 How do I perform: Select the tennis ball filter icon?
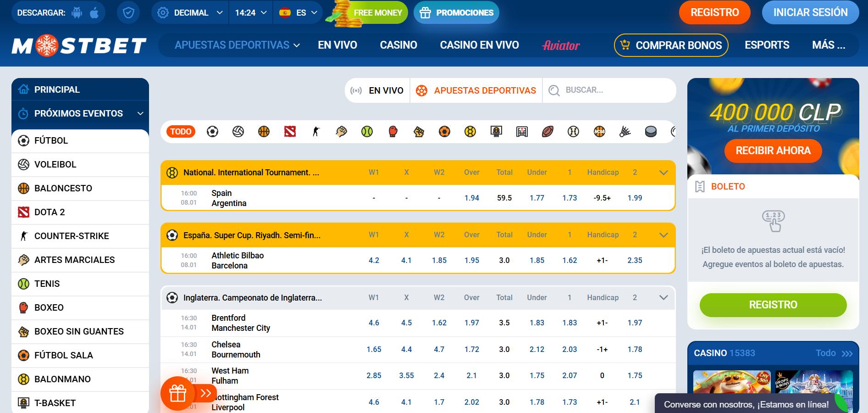(367, 132)
